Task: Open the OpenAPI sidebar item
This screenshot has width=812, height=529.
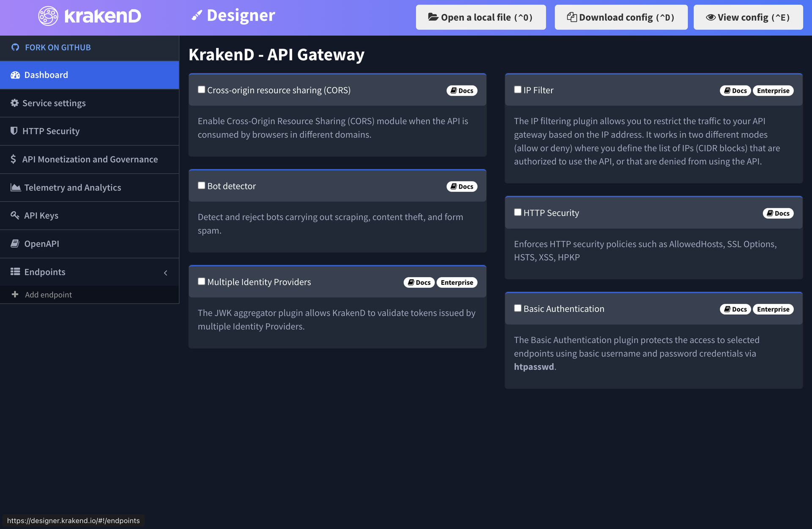Action: point(90,244)
